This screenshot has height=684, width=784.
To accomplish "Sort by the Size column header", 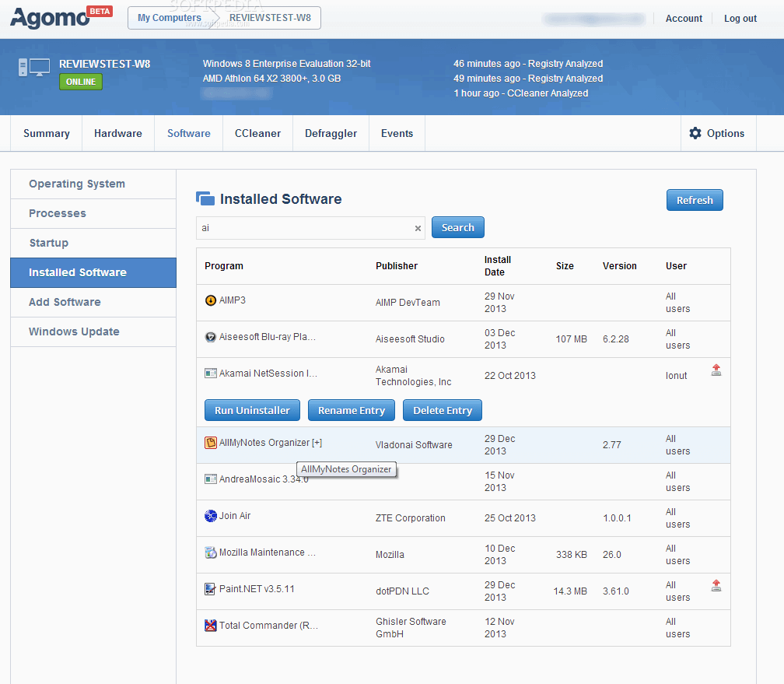I will pos(565,266).
